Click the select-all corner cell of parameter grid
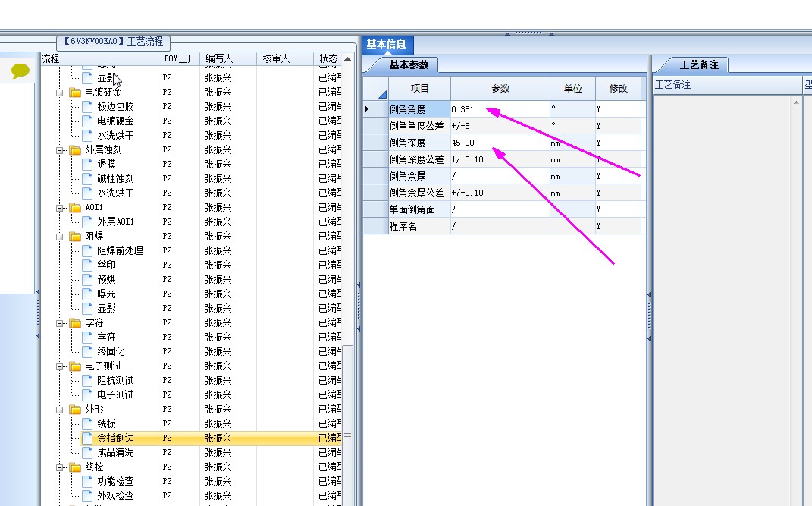The height and width of the screenshot is (506, 812). coord(376,89)
